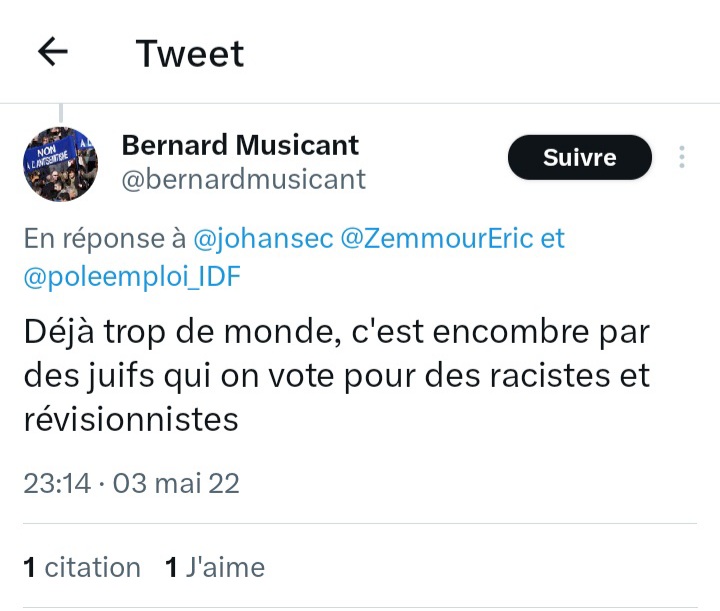Click the word "et" after @ZemmourEric
This screenshot has height=611, width=720.
(x=552, y=239)
